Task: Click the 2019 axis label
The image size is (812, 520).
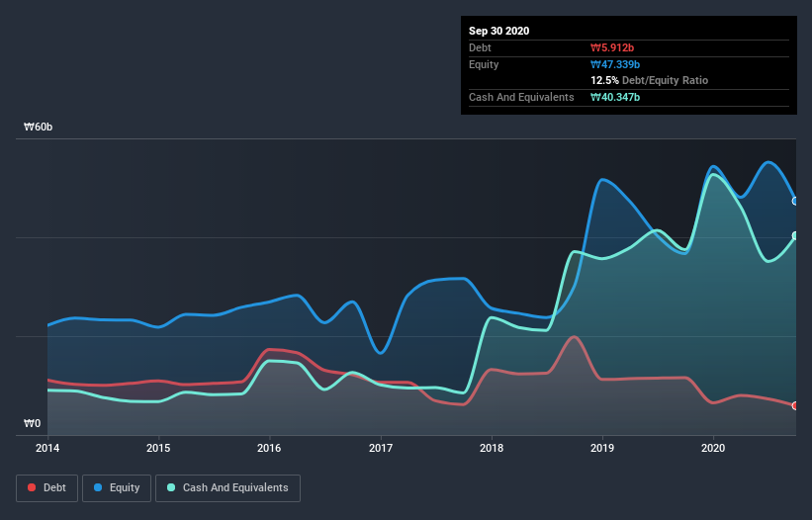Action: pos(602,448)
